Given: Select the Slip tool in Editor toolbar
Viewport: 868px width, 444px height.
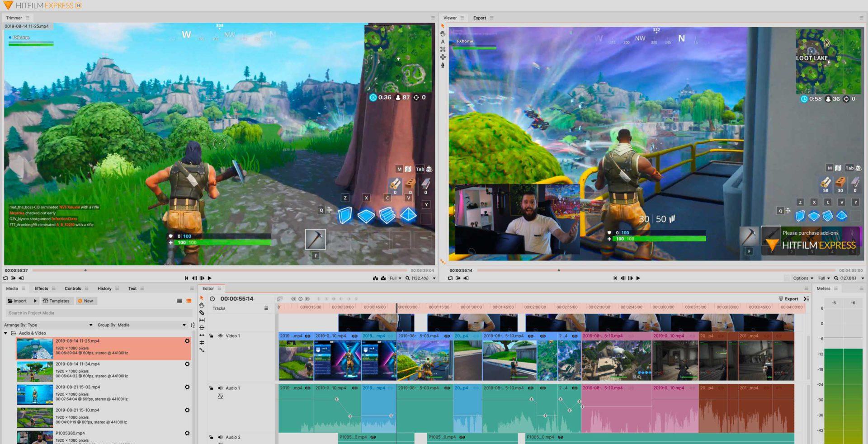Looking at the screenshot, I should [x=202, y=320].
